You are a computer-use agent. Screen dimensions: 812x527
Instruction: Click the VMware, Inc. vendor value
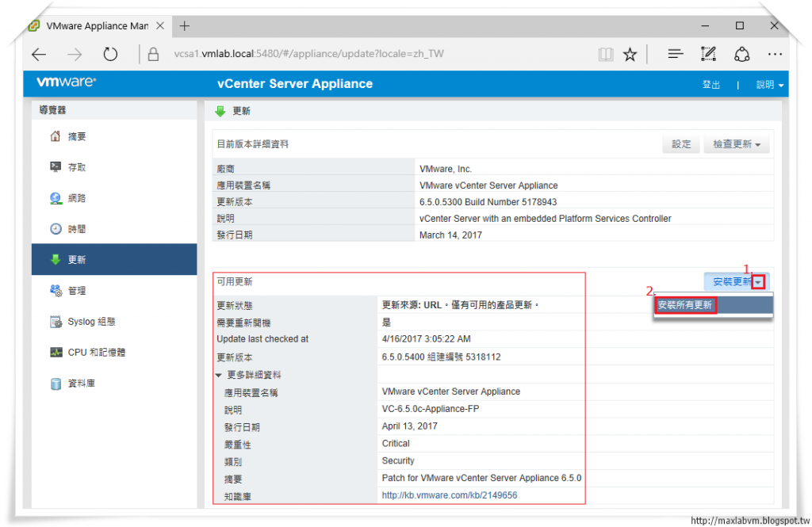pyautogui.click(x=446, y=169)
